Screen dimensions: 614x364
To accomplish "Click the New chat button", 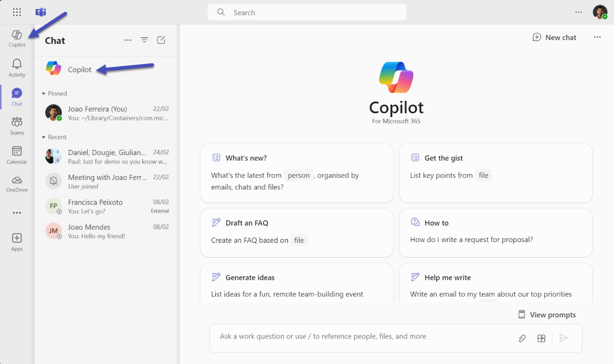I will pyautogui.click(x=554, y=37).
